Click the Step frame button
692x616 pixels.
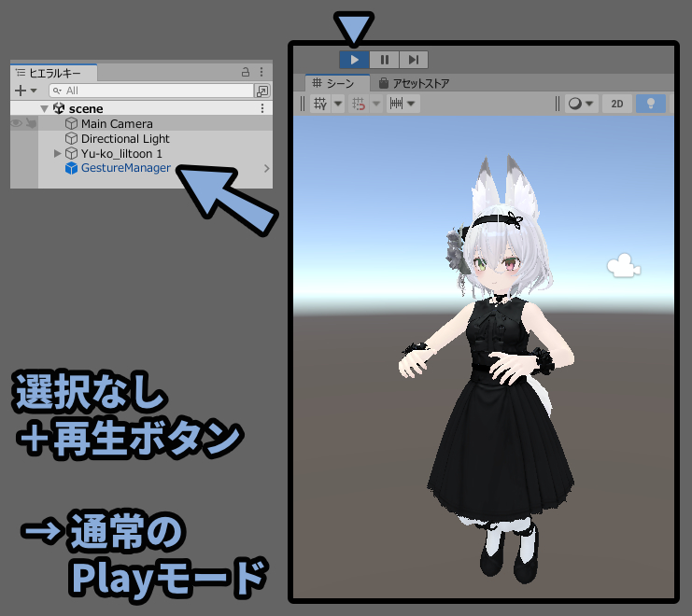coord(414,60)
